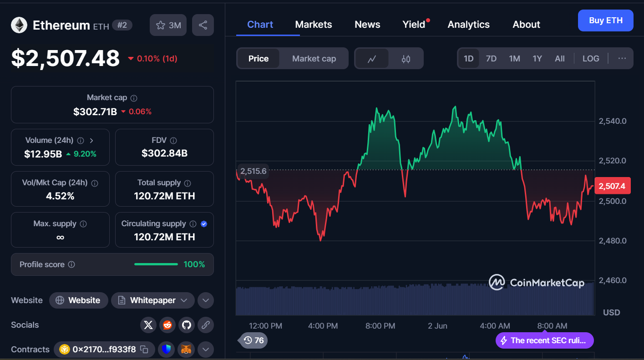
Task: Click the Profile score progress bar
Action: (x=156, y=264)
